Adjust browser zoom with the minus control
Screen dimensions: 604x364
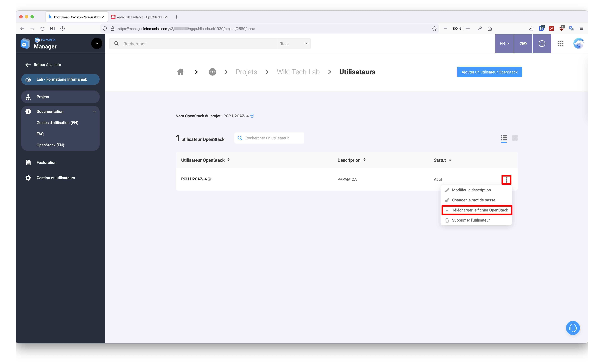click(445, 28)
